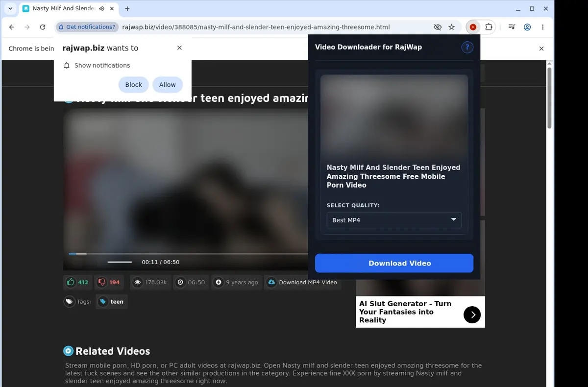Click the tab favicon of active tab

[26, 8]
